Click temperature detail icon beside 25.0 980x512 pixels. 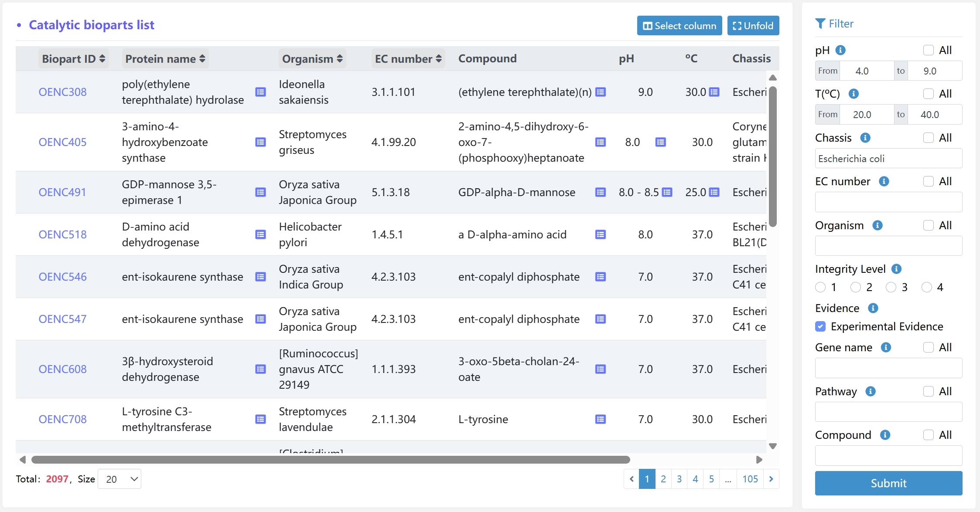tap(714, 192)
